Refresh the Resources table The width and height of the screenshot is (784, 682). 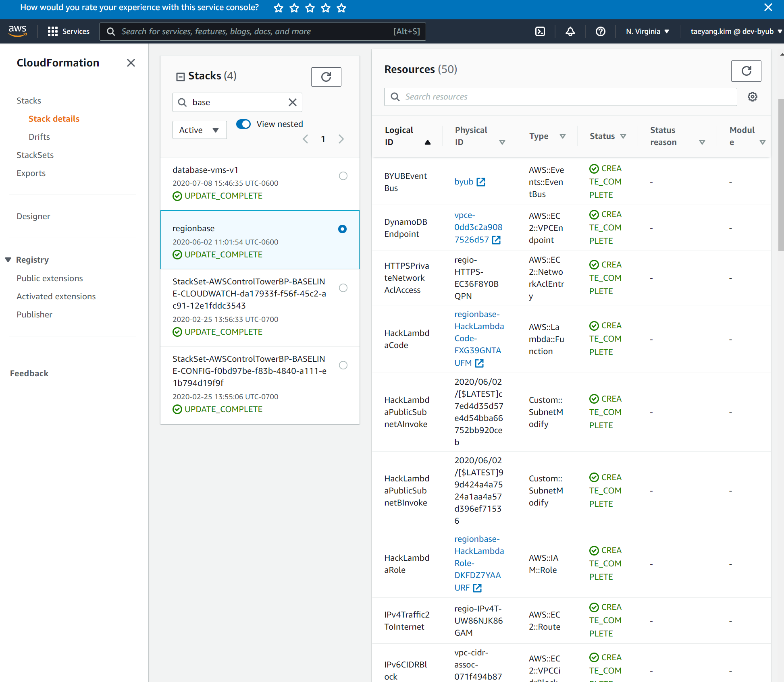pyautogui.click(x=746, y=71)
